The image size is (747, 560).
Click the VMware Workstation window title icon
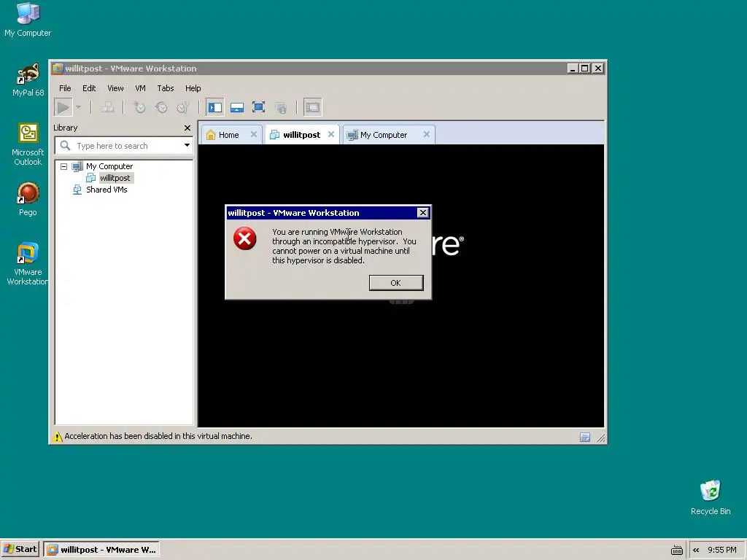[x=58, y=69]
